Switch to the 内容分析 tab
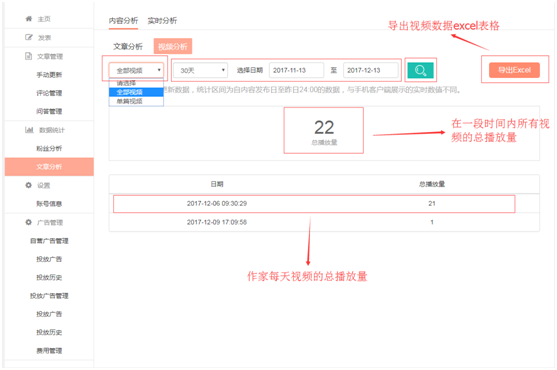Image resolution: width=557 pixels, height=370 pixels. click(123, 21)
